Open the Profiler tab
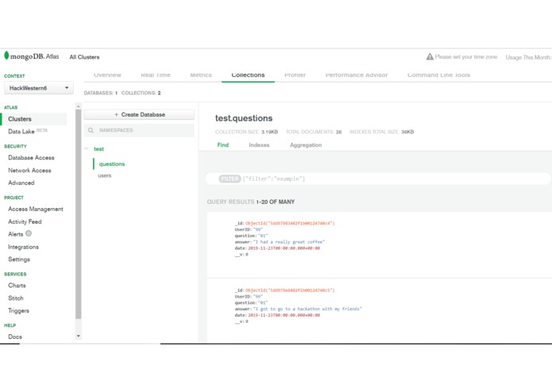552x392 pixels. 295,75
